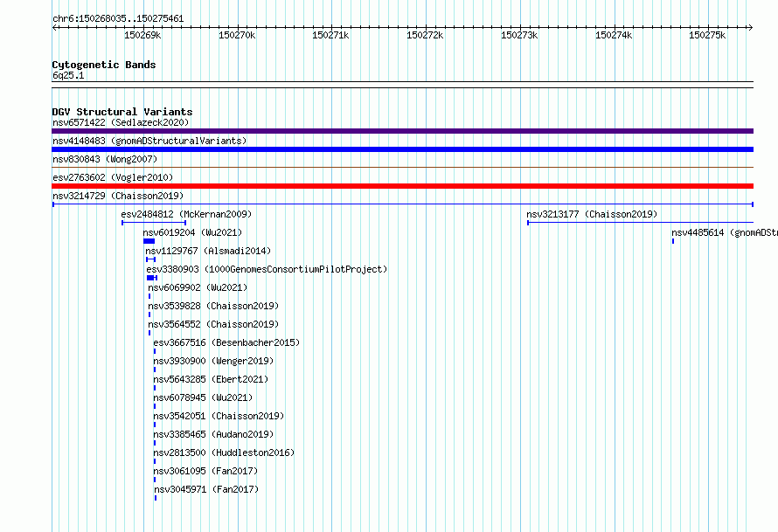Click nsv3061095 (Fan2017) label

pyautogui.click(x=205, y=471)
